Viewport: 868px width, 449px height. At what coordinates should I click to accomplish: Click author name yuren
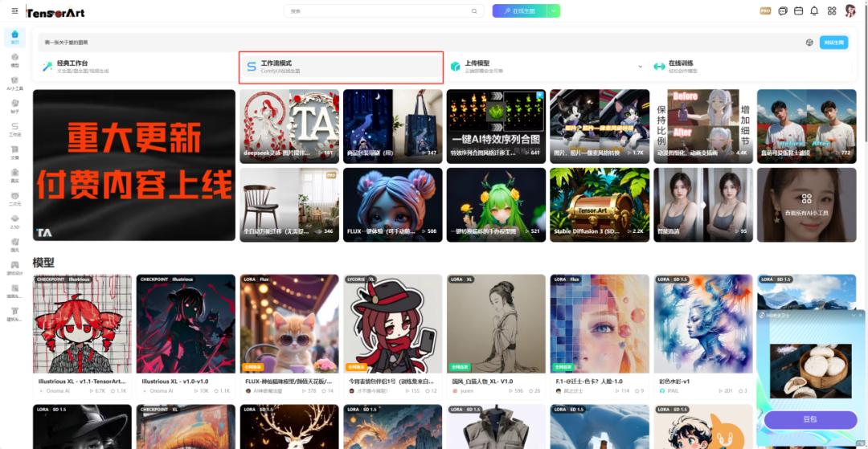pyautogui.click(x=467, y=391)
